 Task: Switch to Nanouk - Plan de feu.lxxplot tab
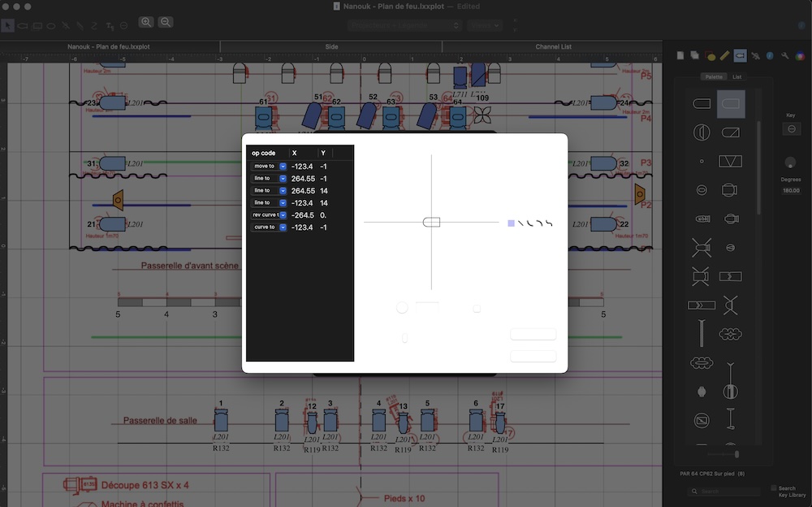109,46
